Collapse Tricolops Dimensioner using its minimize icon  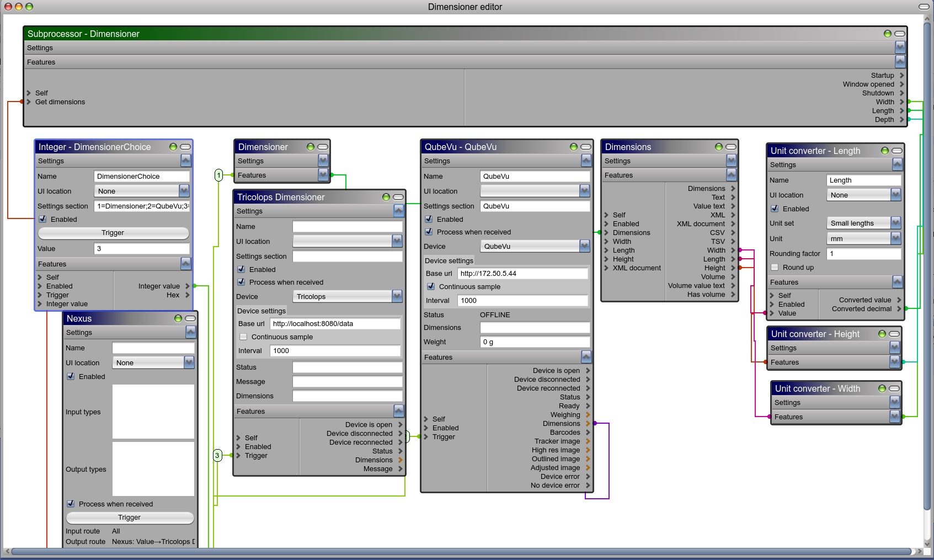[398, 197]
